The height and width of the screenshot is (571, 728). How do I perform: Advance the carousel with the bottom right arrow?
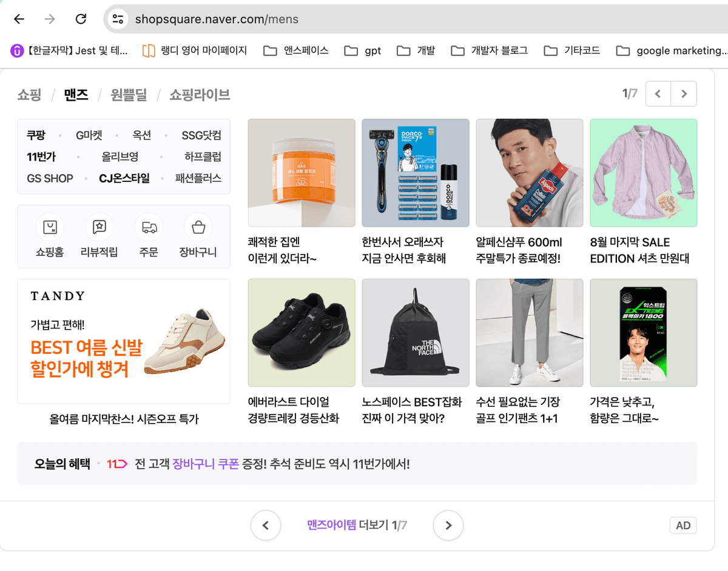point(448,526)
